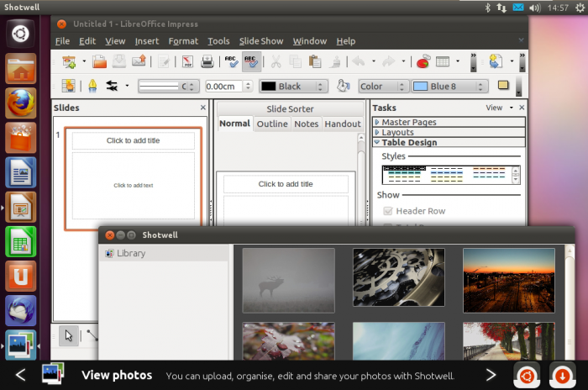
Task: Open the Dash via the Ubuntu logo launcher icon
Action: point(20,34)
